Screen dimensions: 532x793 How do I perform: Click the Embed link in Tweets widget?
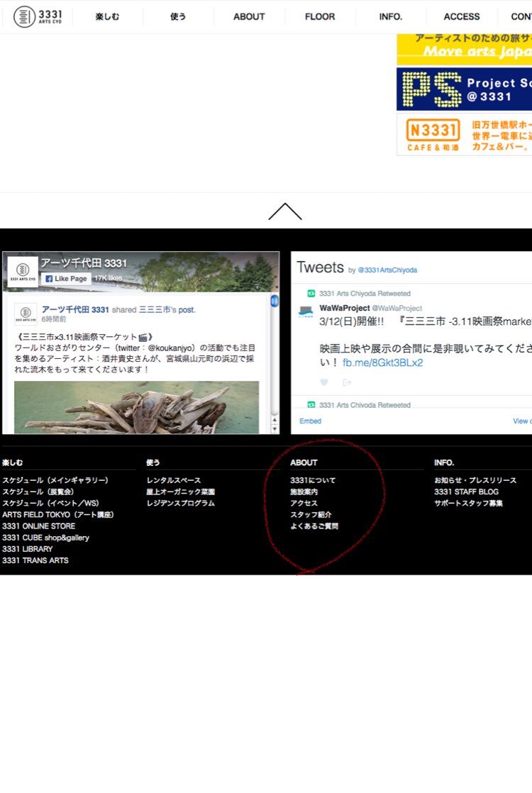pyautogui.click(x=310, y=421)
